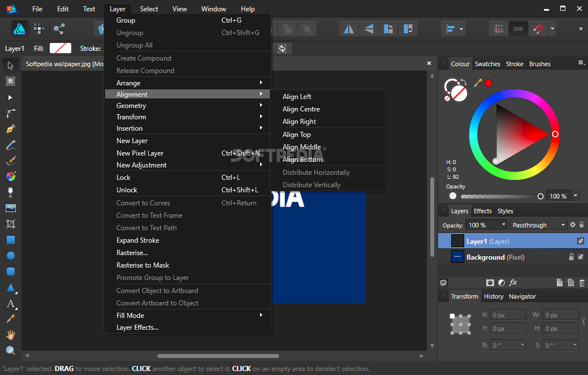Click the Flip Horizontal toolbar icon

coord(349,29)
